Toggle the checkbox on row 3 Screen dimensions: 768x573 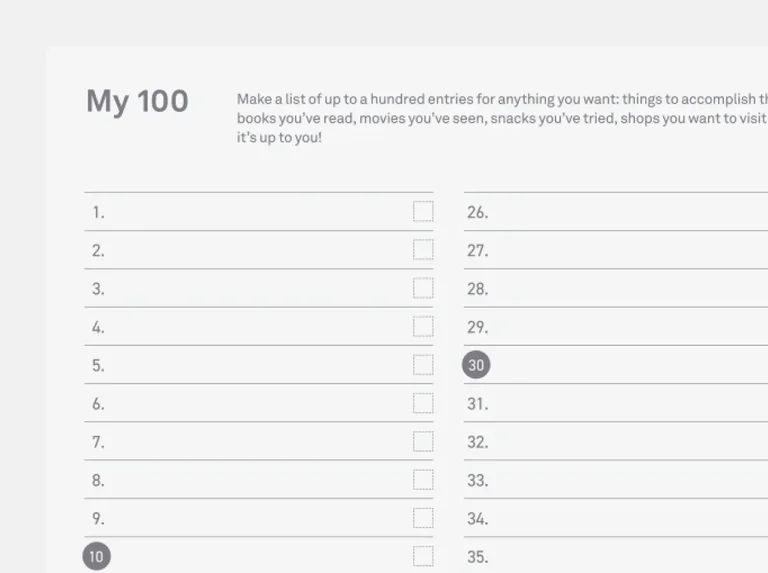pyautogui.click(x=423, y=288)
